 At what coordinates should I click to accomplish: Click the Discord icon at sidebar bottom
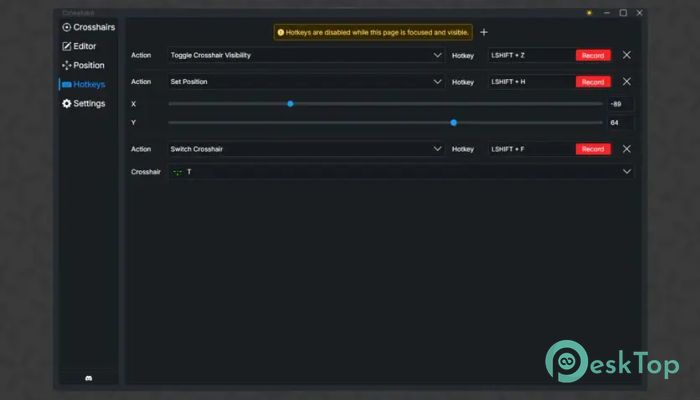(88, 378)
